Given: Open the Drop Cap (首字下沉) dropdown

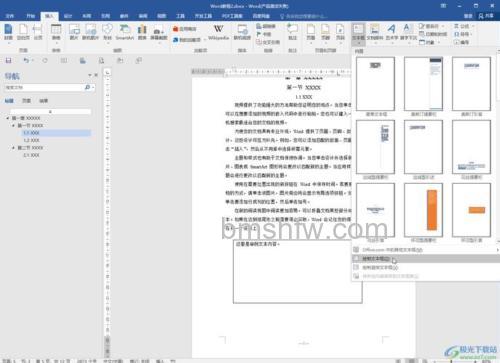Looking at the screenshot, I should pos(408,33).
